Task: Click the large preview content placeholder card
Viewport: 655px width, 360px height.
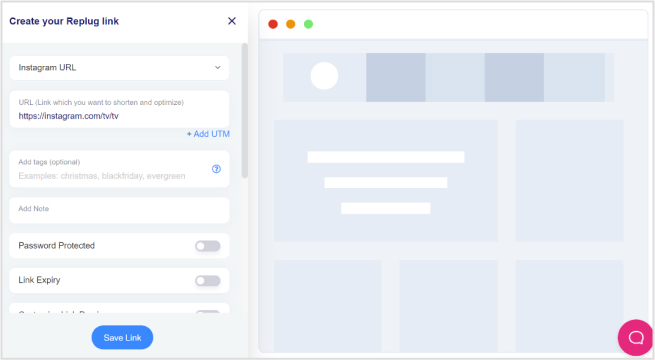Action: (386, 180)
